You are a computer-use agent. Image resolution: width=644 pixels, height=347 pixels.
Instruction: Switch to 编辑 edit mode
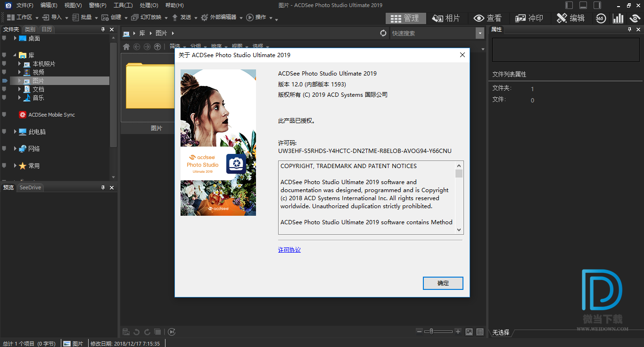571,18
